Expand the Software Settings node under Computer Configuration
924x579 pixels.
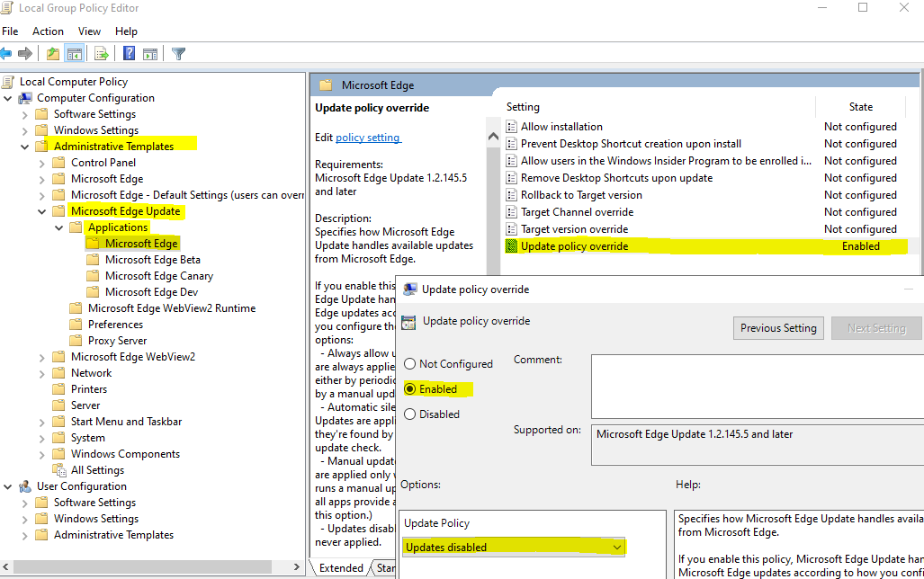click(24, 114)
